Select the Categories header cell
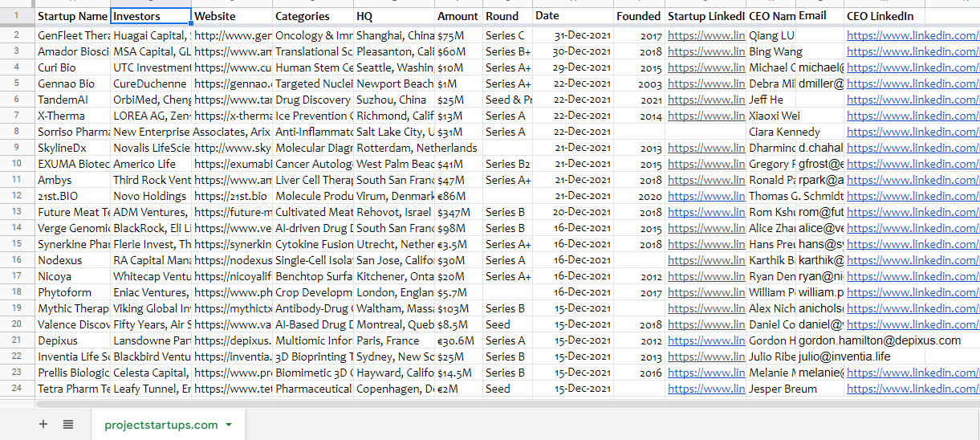The image size is (980, 440). coord(313,16)
